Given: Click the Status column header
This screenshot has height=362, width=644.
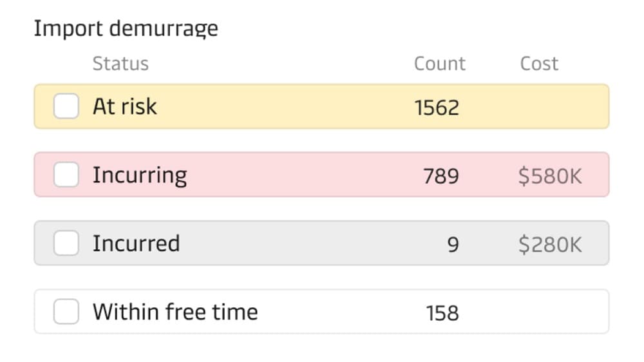Looking at the screenshot, I should (x=120, y=64).
